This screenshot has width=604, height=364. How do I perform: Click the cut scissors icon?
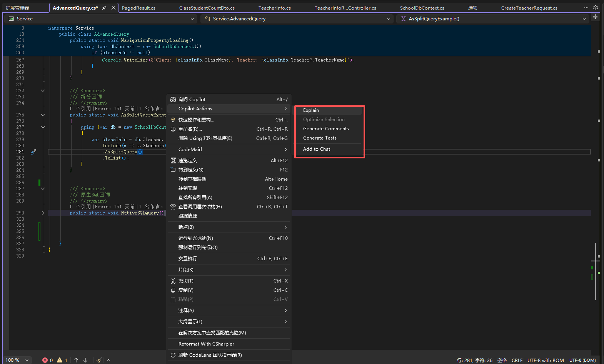[173, 281]
